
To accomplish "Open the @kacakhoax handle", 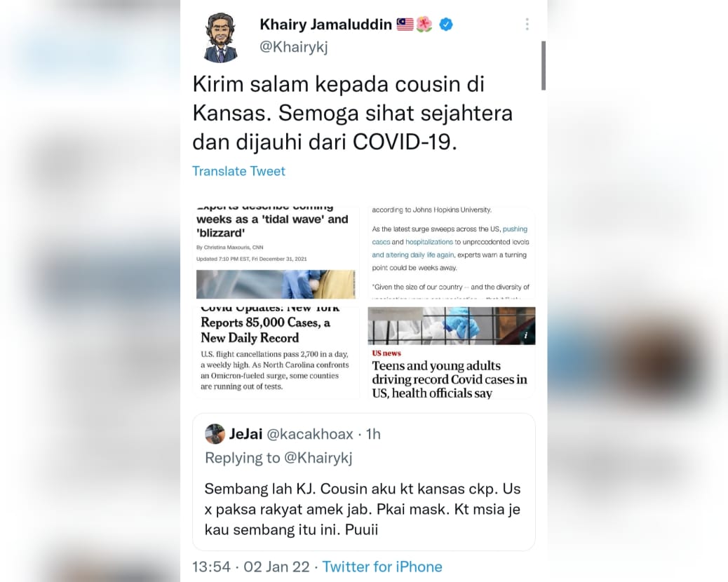I will tap(310, 434).
